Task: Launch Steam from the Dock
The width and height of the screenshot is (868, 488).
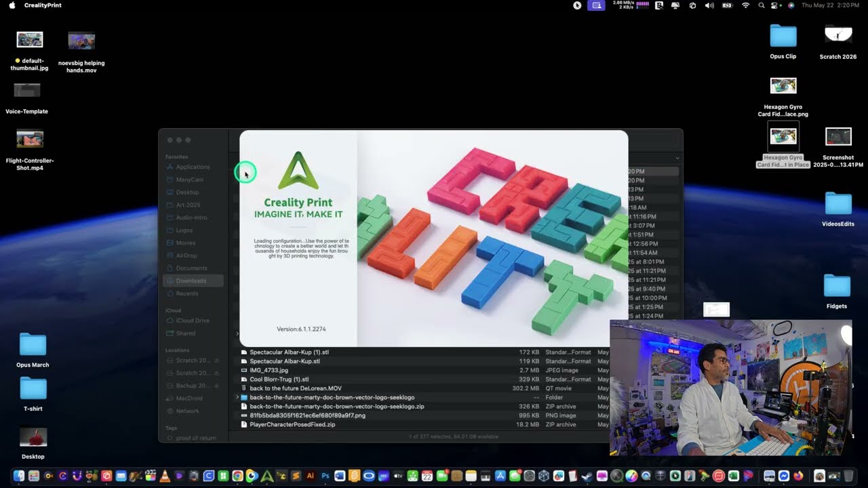Action: tap(588, 476)
